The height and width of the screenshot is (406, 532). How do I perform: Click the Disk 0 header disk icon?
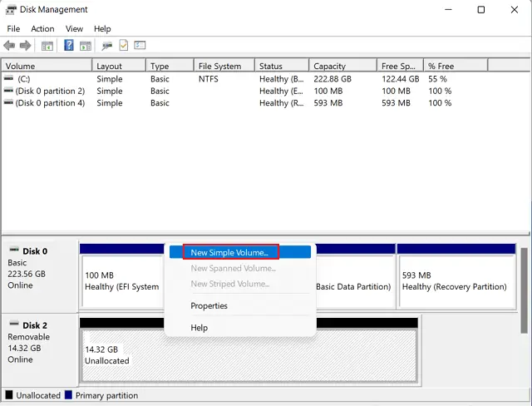pos(14,250)
